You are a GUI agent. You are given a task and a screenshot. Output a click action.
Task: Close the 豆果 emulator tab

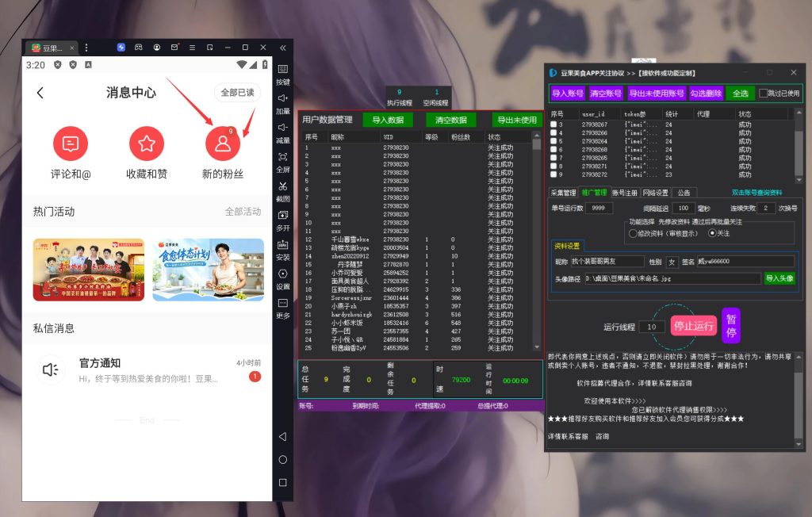72,48
